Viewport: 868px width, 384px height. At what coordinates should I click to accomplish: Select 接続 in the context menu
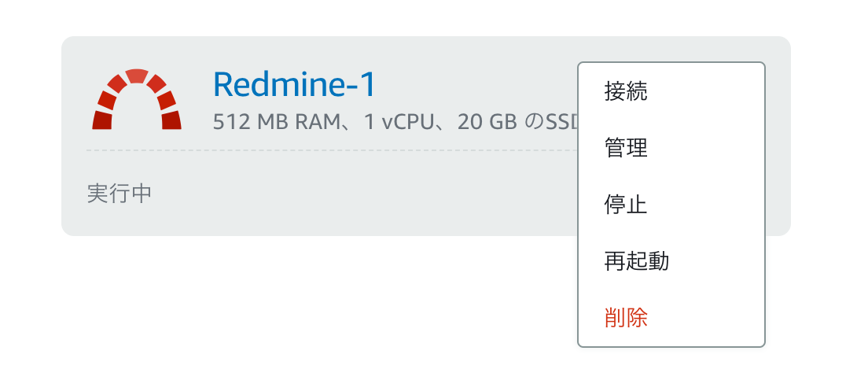coord(626,91)
